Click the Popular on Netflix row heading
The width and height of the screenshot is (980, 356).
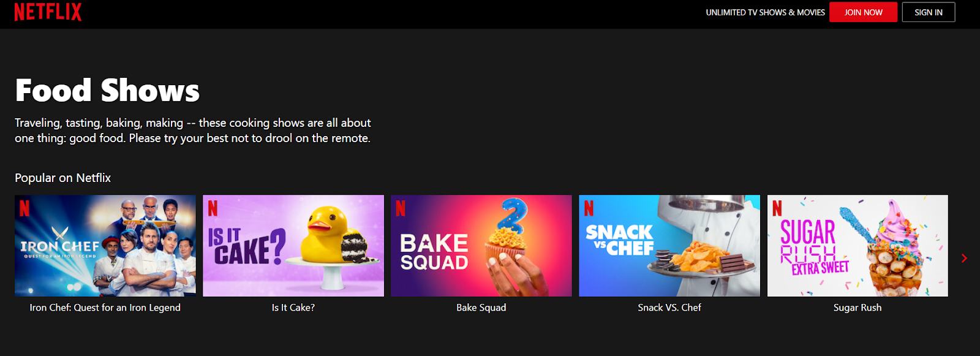tap(63, 178)
